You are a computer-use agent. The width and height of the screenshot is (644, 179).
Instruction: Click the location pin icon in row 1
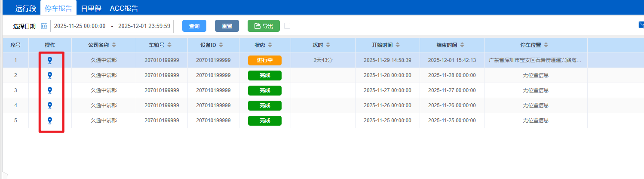tap(50, 60)
